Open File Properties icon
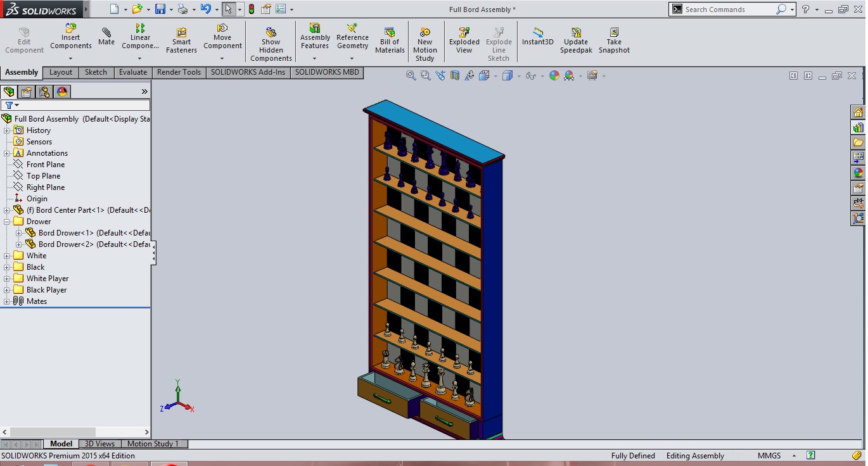Image resolution: width=868 pixels, height=466 pixels. 266,9
